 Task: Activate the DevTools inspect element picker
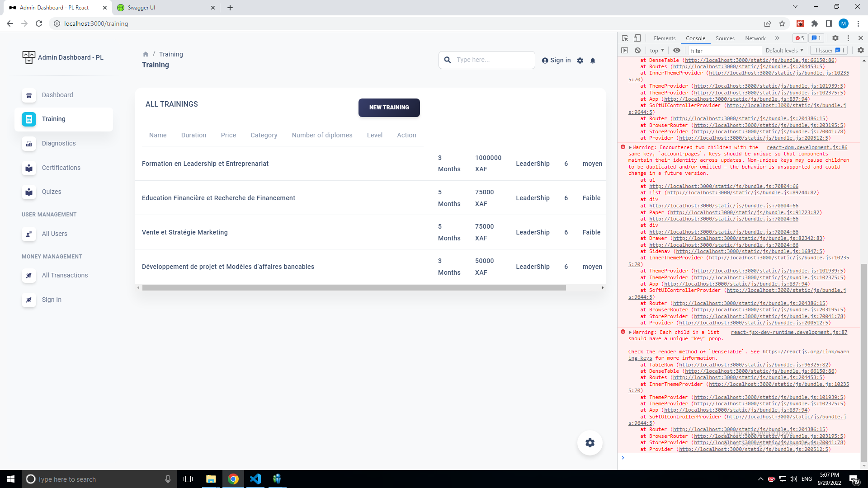tap(625, 38)
